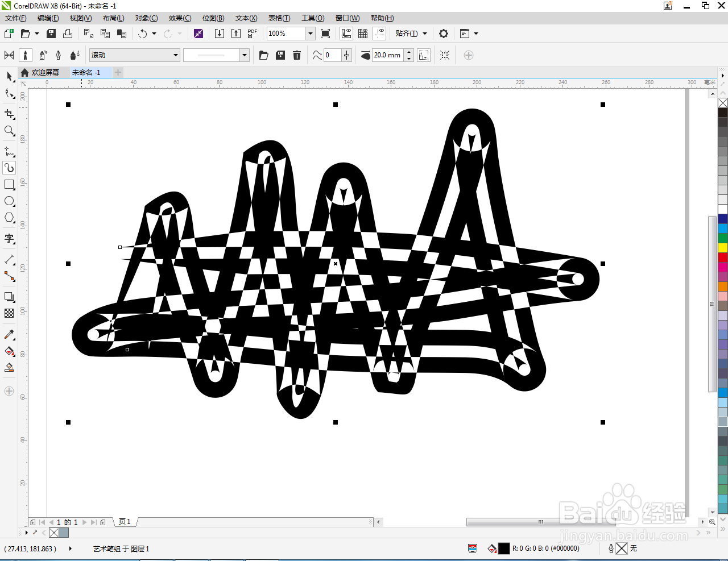This screenshot has height=561, width=728.
Task: Select the Pick tool arrow
Action: 9,76
